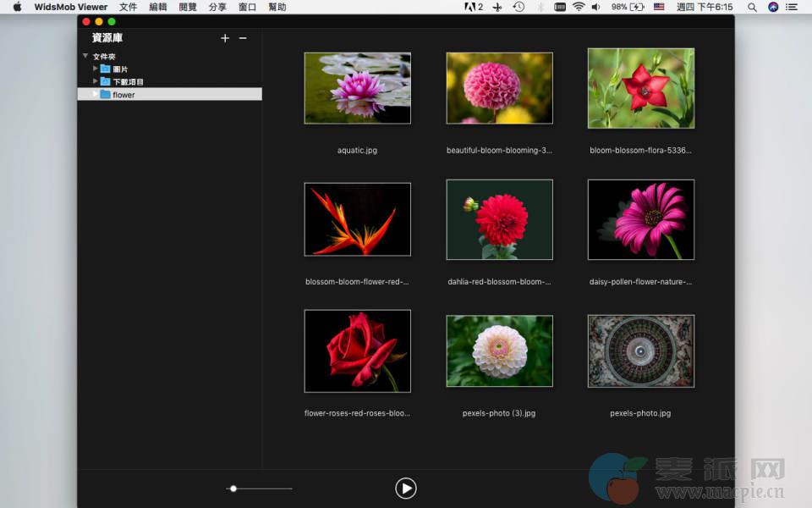
Task: Click the minus icon to remove folder
Action: pos(243,38)
